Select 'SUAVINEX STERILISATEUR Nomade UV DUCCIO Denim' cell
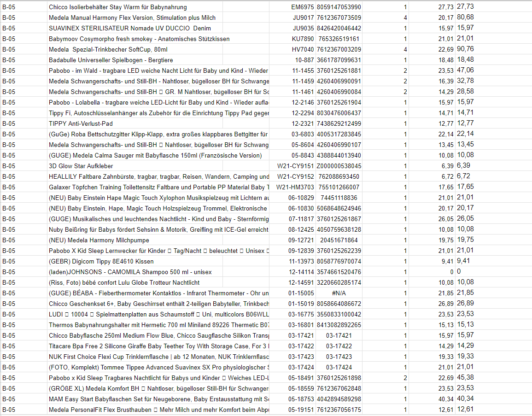This screenshot has height=416, width=532. (135, 28)
